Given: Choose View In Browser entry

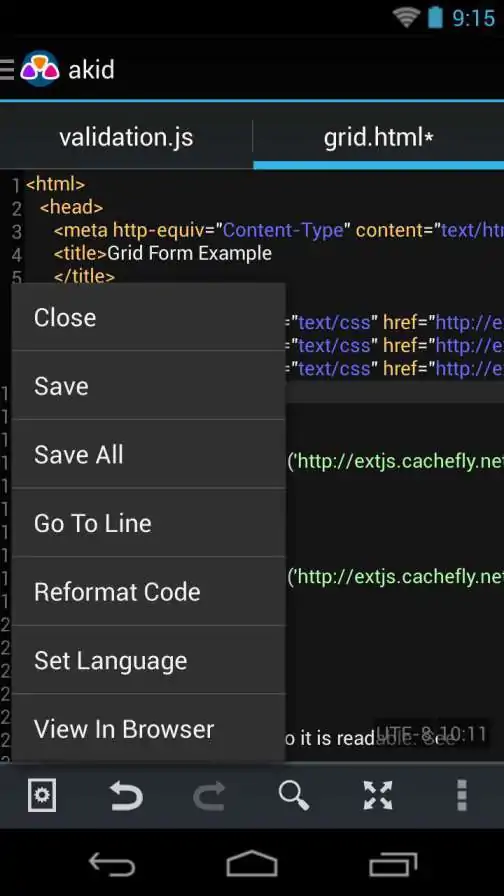Looking at the screenshot, I should pos(149,729).
